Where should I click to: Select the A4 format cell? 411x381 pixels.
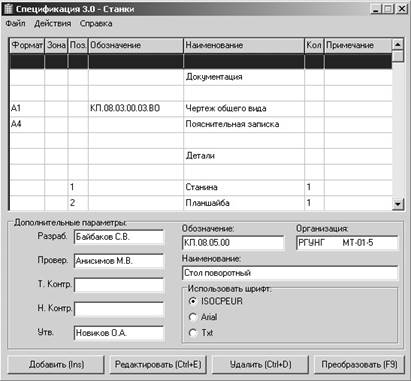[x=27, y=124]
